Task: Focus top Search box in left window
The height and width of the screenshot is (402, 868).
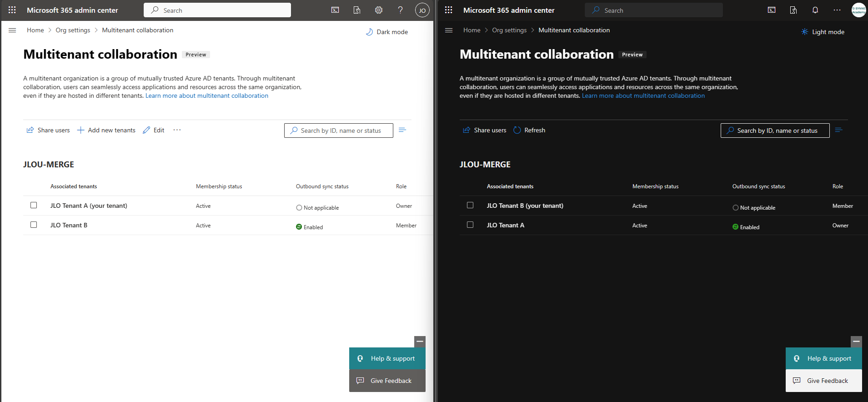Action: pyautogui.click(x=217, y=10)
